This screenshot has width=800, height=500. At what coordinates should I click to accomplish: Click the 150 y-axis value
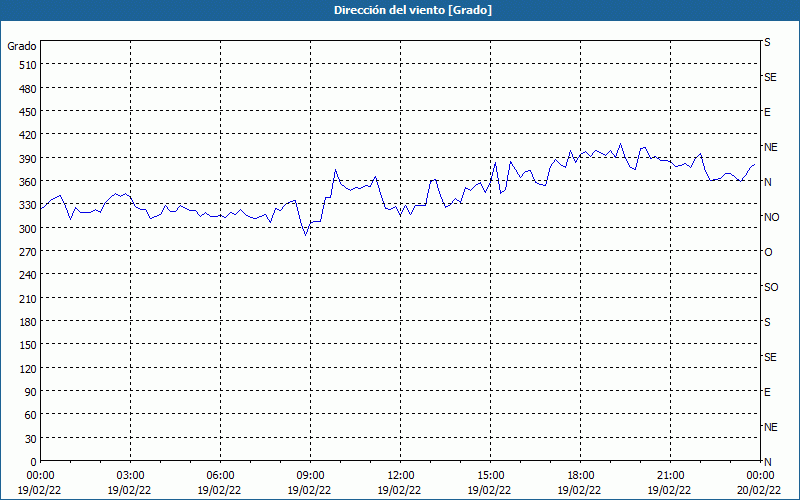tap(29, 345)
